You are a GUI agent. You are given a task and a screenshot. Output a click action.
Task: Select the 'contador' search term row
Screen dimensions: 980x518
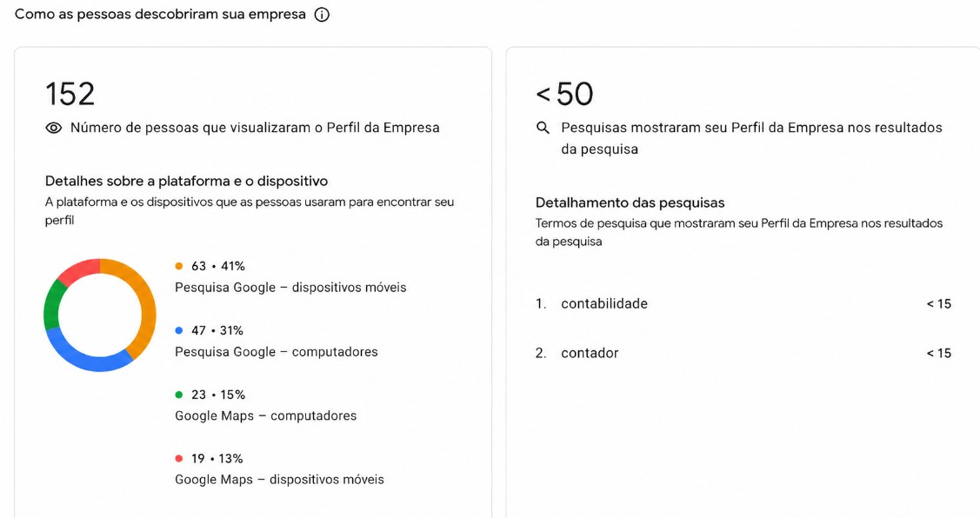pos(743,353)
